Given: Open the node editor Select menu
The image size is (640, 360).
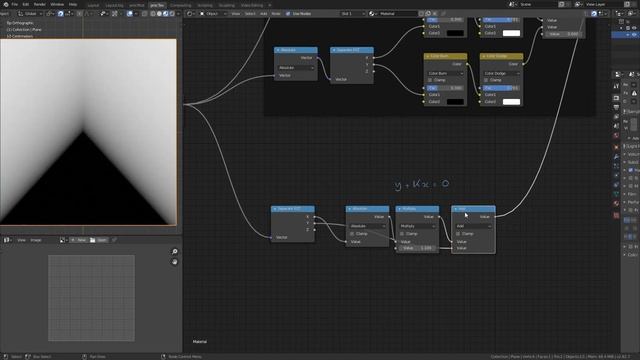Looking at the screenshot, I should [x=250, y=13].
